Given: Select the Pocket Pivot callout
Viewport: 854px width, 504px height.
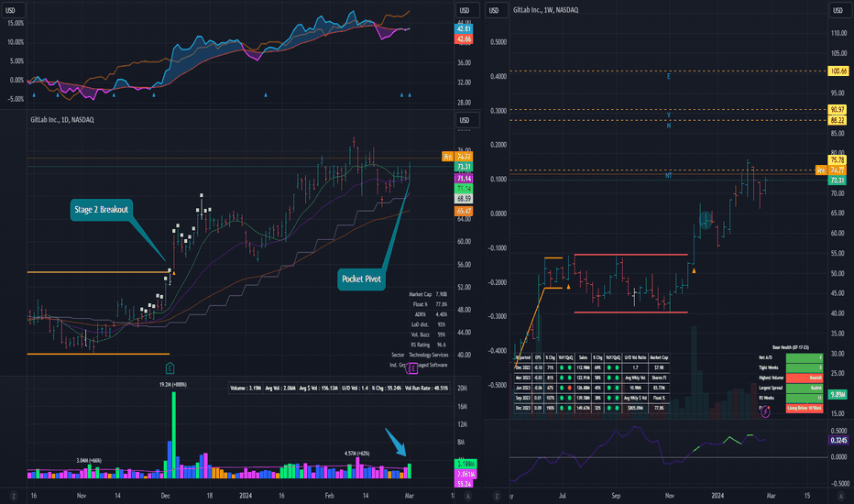Looking at the screenshot, I should 361,279.
